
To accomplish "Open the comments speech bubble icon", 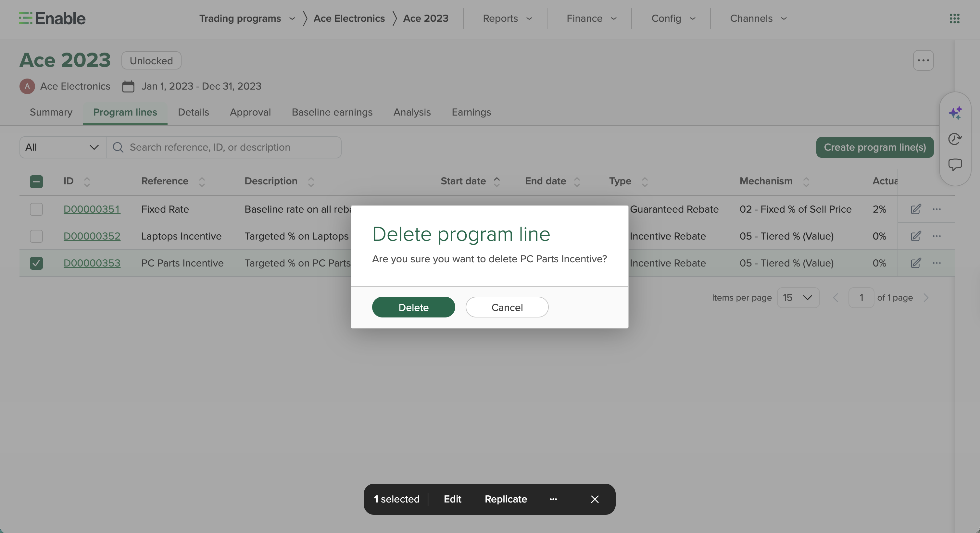I will pos(955,165).
